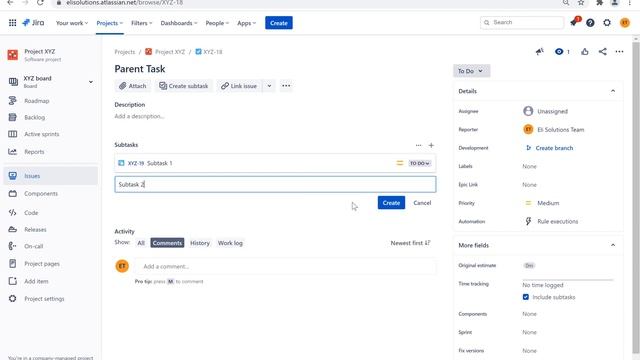The image size is (640, 360).
Task: Click the Project XYZ breadcrumb
Action: tap(170, 52)
